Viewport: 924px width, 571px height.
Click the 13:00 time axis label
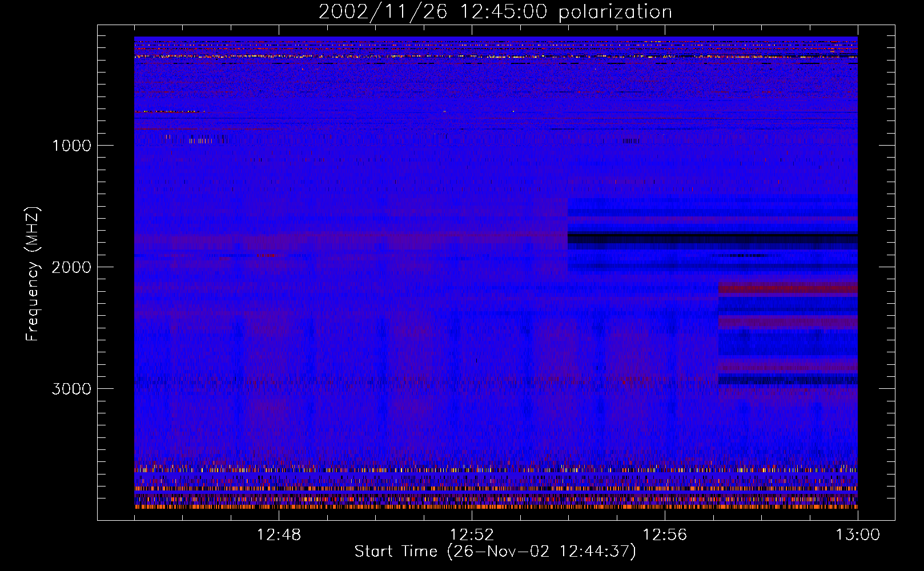(x=858, y=535)
